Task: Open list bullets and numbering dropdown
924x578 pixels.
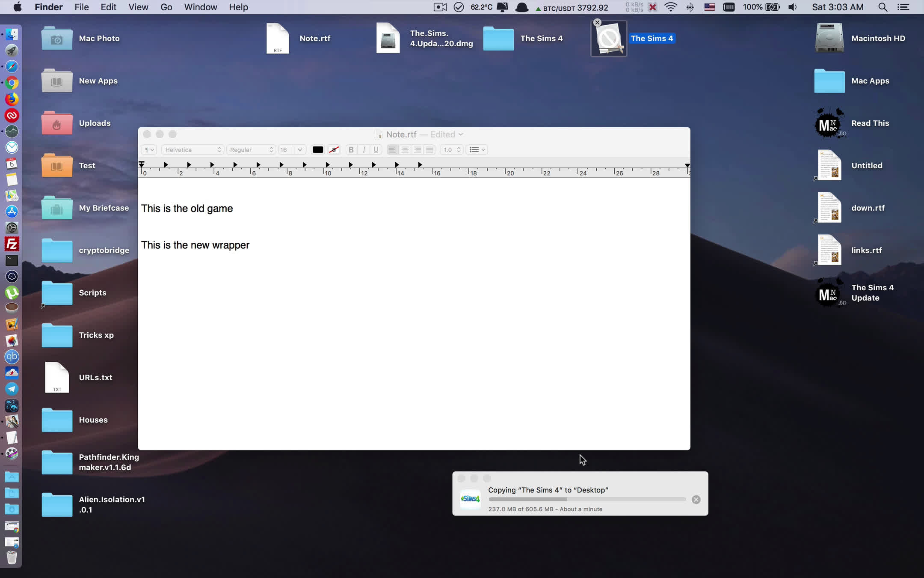Action: [x=477, y=150]
